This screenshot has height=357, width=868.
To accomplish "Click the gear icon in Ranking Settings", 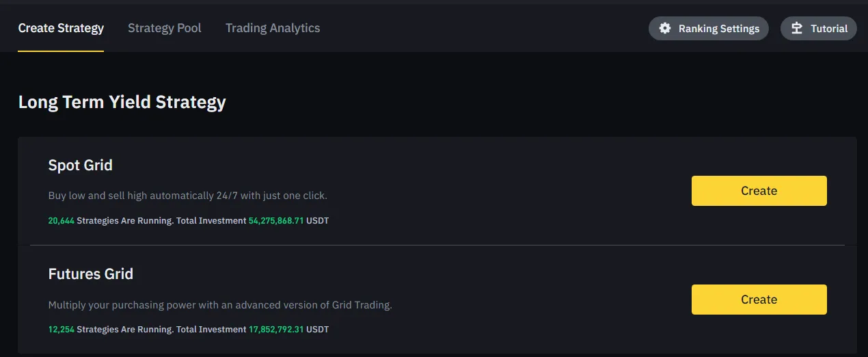I will 664,29.
